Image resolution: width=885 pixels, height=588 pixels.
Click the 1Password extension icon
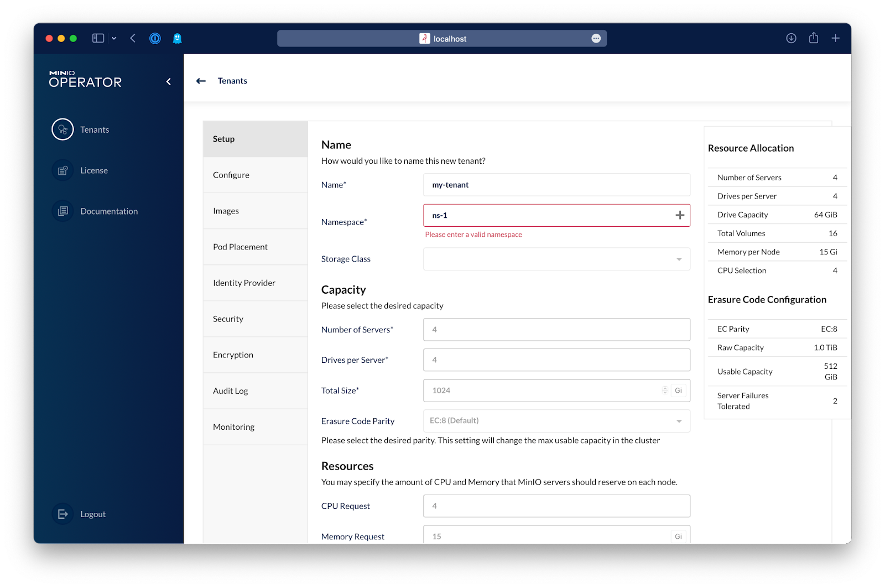click(x=155, y=38)
